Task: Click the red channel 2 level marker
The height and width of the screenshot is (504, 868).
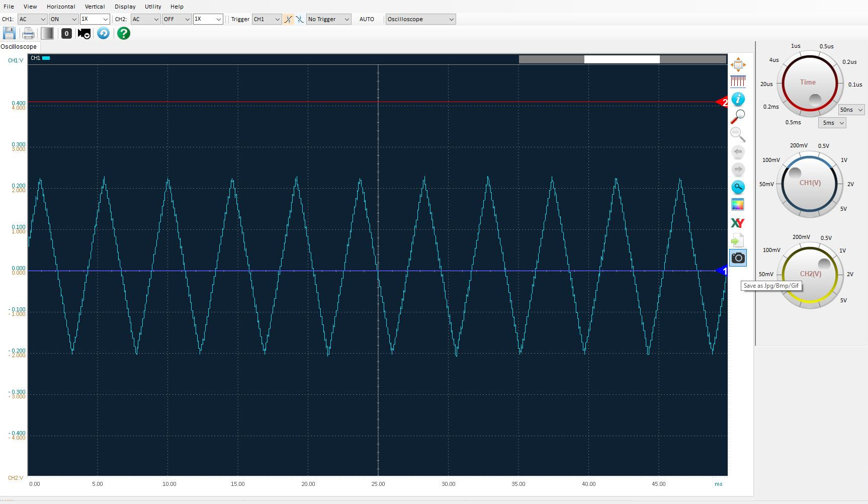Action: coord(722,102)
